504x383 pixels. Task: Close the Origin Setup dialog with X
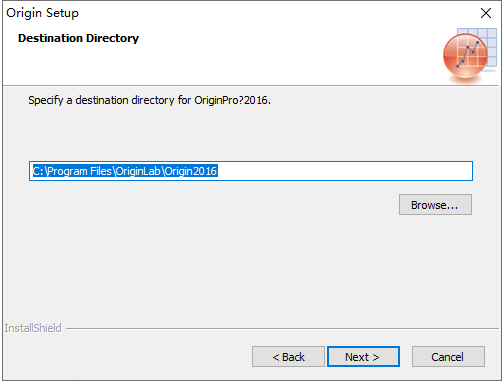(x=486, y=13)
